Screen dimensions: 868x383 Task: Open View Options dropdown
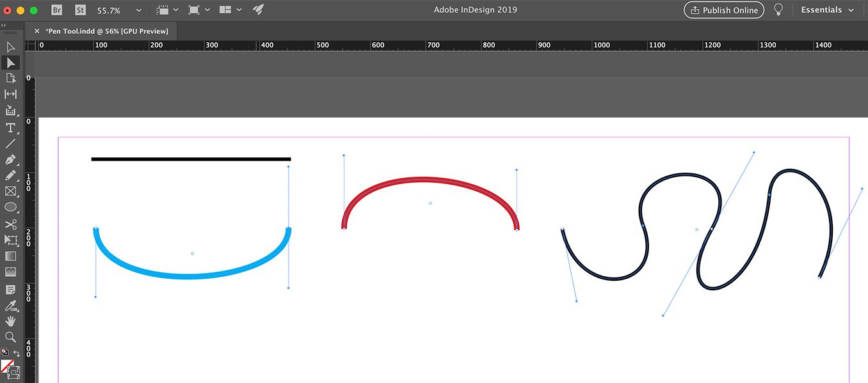point(166,10)
